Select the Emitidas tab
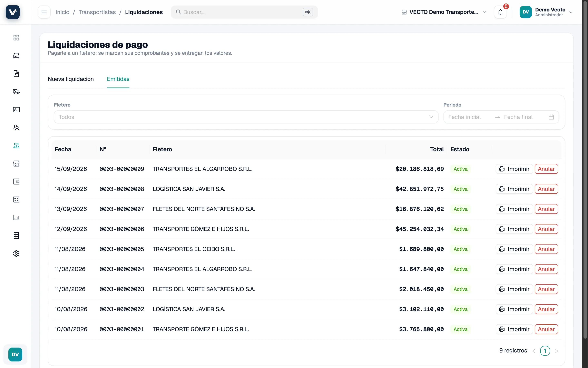The width and height of the screenshot is (588, 368). tap(118, 79)
